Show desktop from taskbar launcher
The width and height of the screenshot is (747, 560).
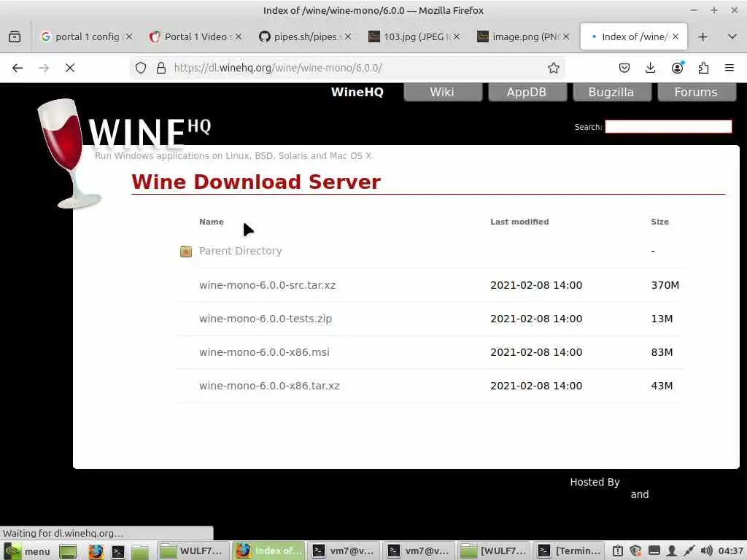pyautogui.click(x=68, y=551)
